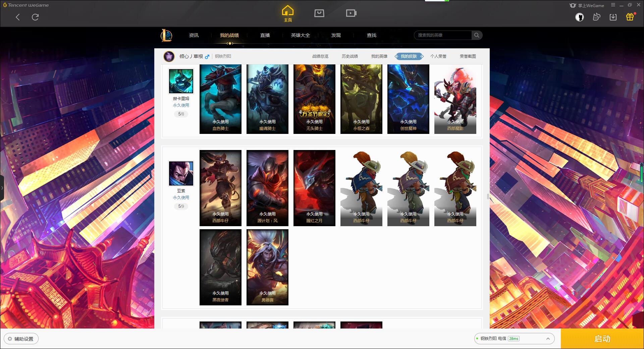Click the 赫卡里姆 champion portrait
This screenshot has height=349, width=644.
(x=181, y=82)
